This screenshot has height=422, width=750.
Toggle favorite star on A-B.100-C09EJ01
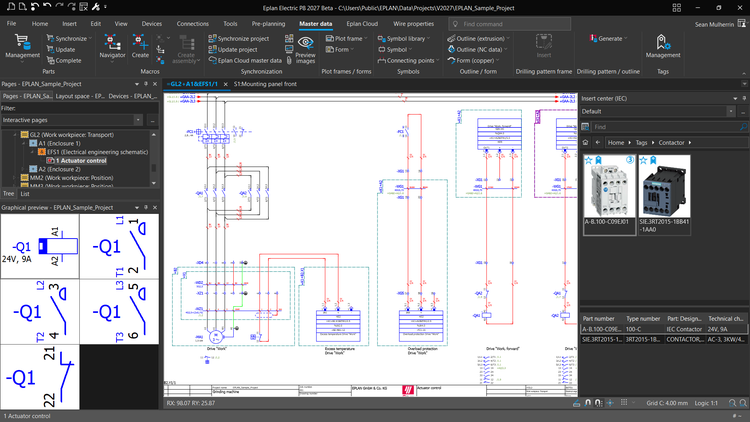(x=589, y=160)
